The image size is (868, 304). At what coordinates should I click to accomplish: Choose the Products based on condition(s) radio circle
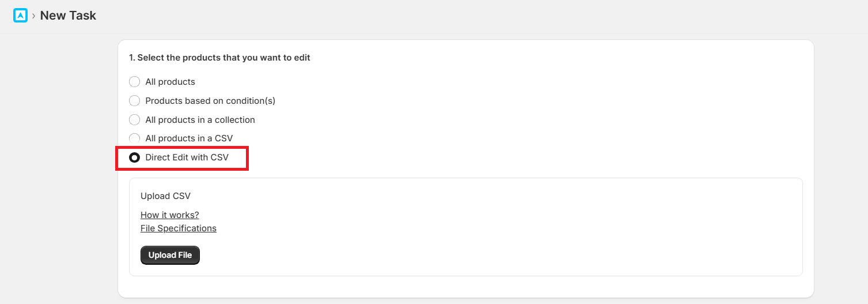click(x=134, y=101)
